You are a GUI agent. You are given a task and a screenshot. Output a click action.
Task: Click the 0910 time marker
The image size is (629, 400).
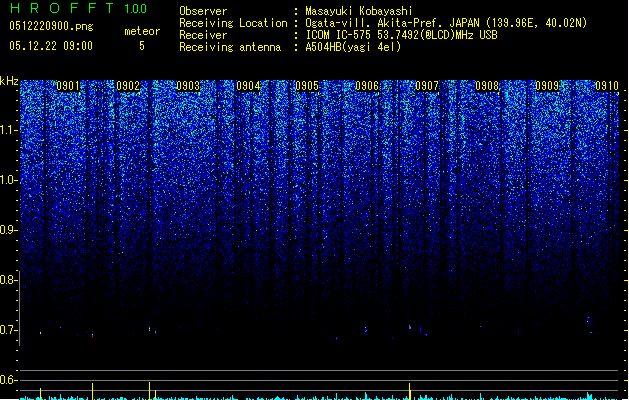point(607,86)
